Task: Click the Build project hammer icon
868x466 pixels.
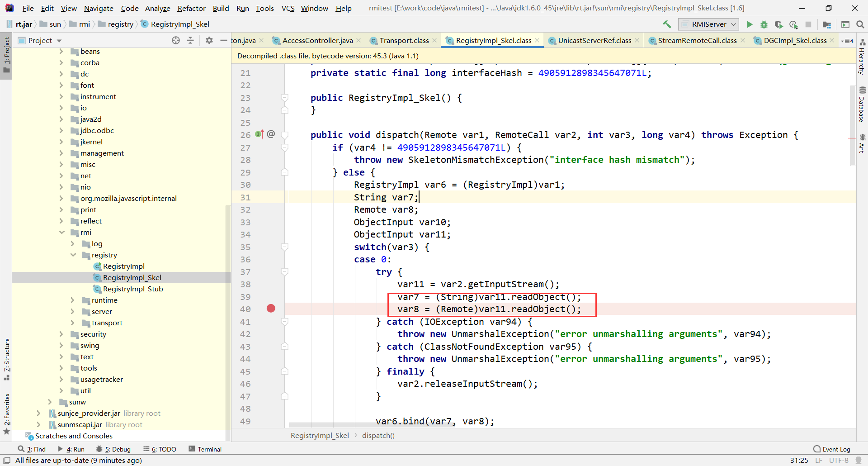Action: pos(667,24)
